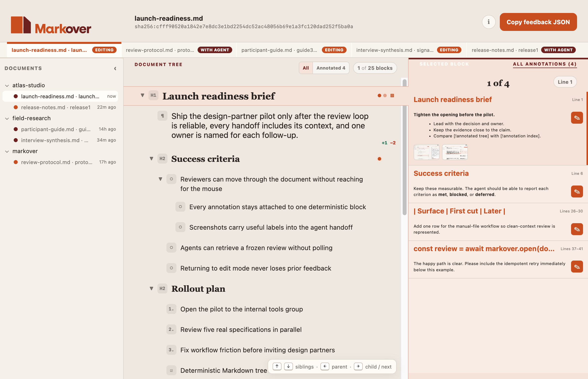Collapse the atlas-studio folder
Viewport: 588px width, 379px height.
click(7, 86)
